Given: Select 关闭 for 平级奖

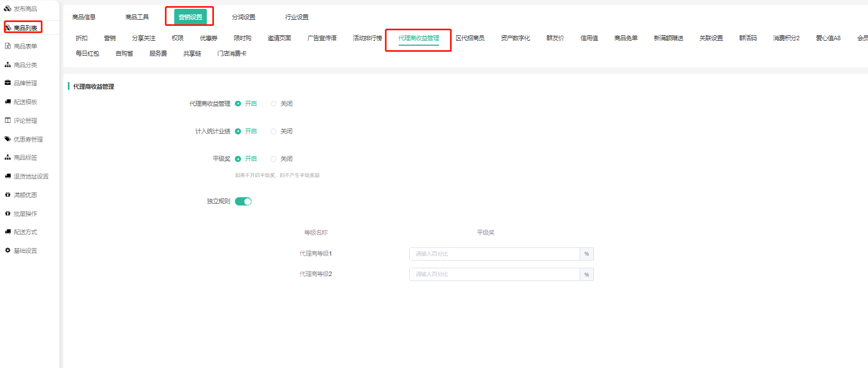Looking at the screenshot, I should tap(274, 159).
